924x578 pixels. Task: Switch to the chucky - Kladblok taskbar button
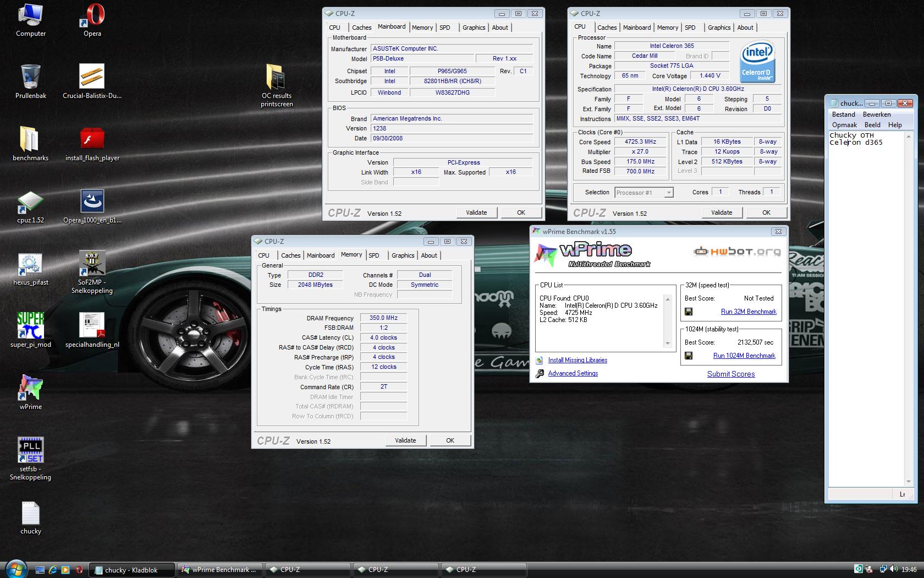tap(132, 570)
